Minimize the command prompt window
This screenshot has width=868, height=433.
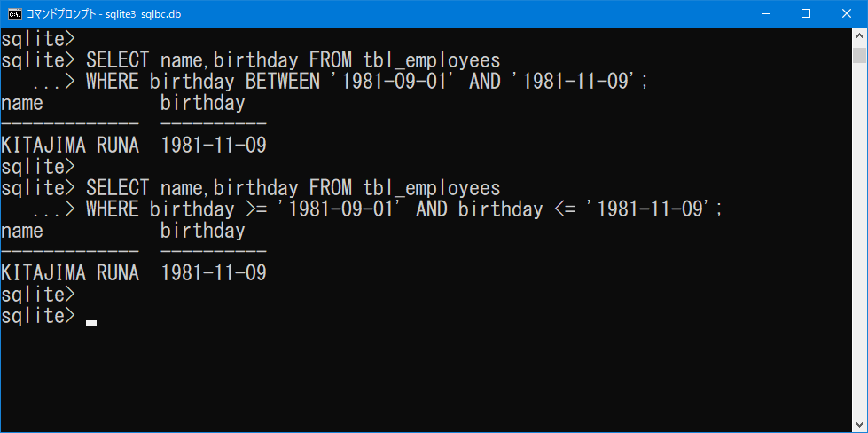click(765, 14)
